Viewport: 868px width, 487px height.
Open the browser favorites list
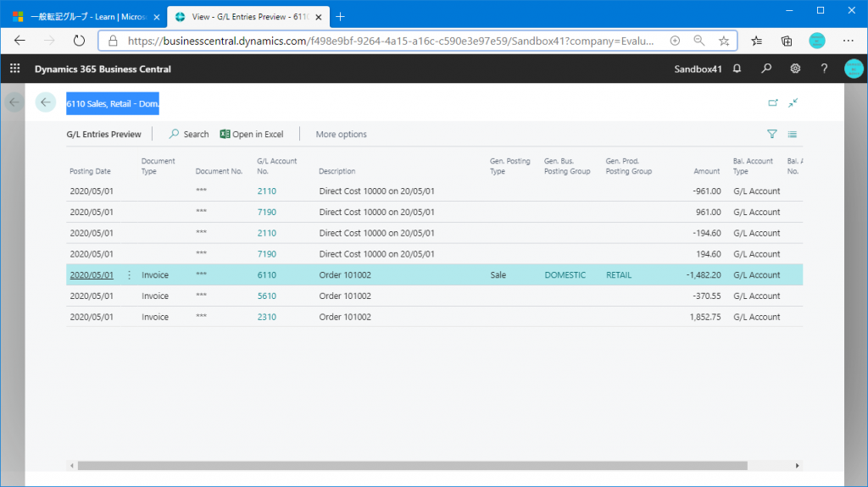(757, 41)
